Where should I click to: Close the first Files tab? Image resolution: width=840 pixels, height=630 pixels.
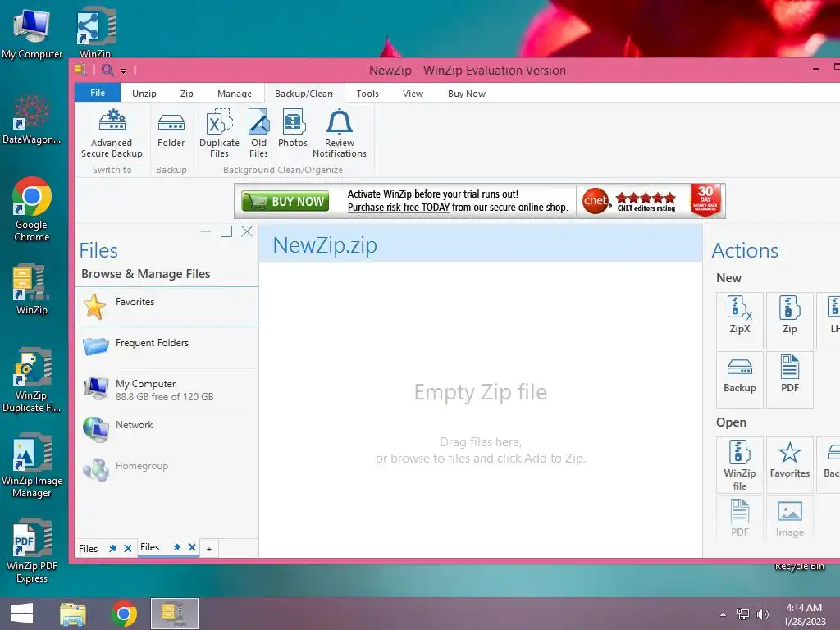pos(127,549)
